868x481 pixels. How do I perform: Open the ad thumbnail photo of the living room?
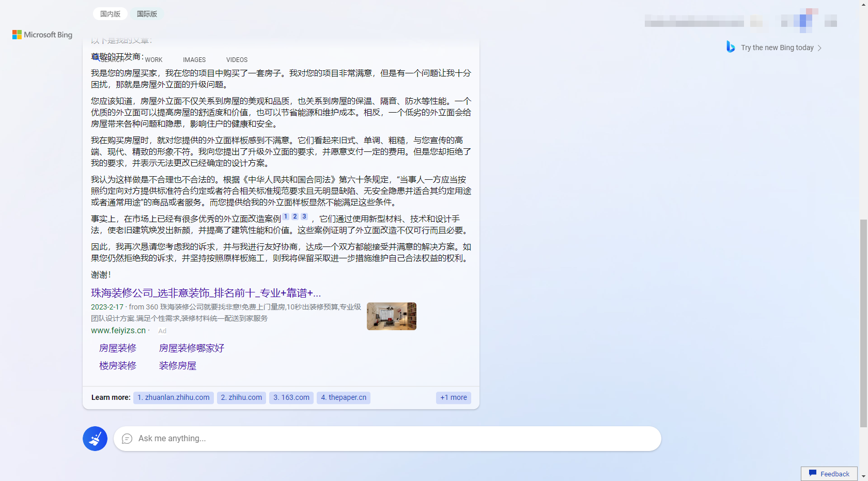tap(391, 316)
